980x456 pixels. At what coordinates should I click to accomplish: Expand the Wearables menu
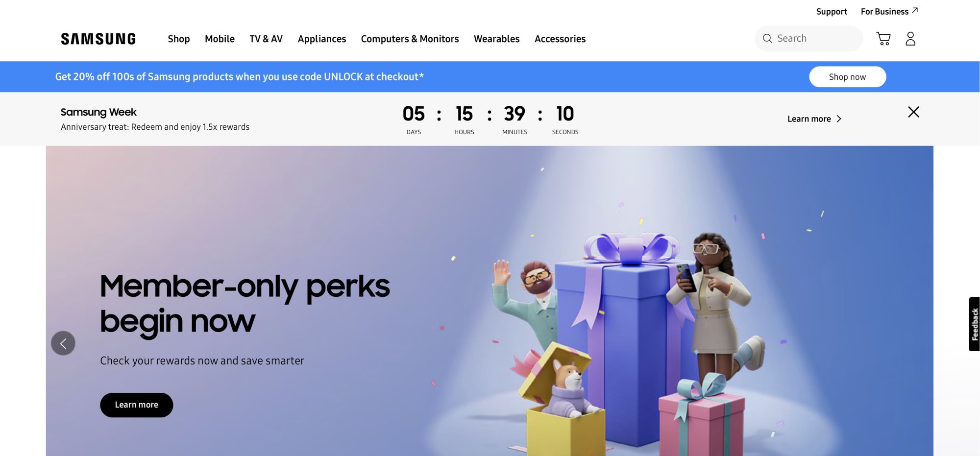[496, 39]
